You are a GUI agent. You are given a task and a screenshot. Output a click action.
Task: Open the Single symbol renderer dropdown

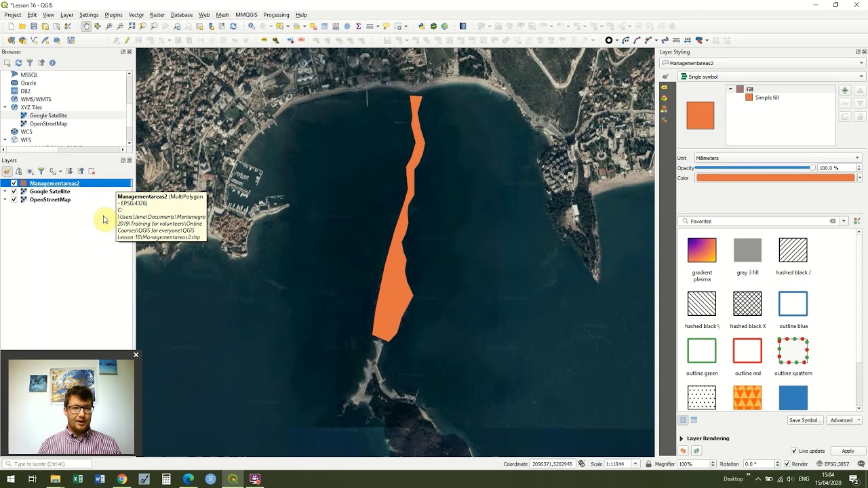[772, 77]
